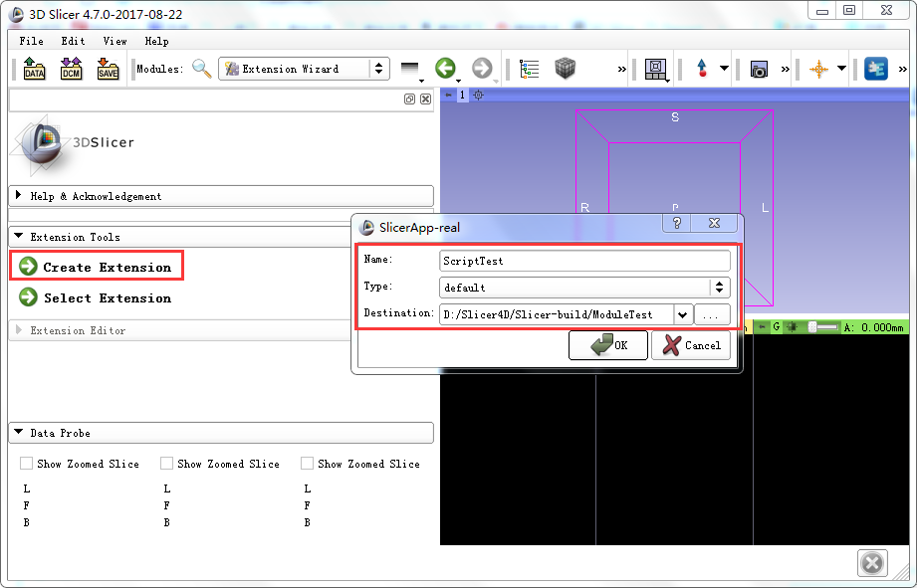
Task: Confirm the dialog with OK
Action: [608, 345]
